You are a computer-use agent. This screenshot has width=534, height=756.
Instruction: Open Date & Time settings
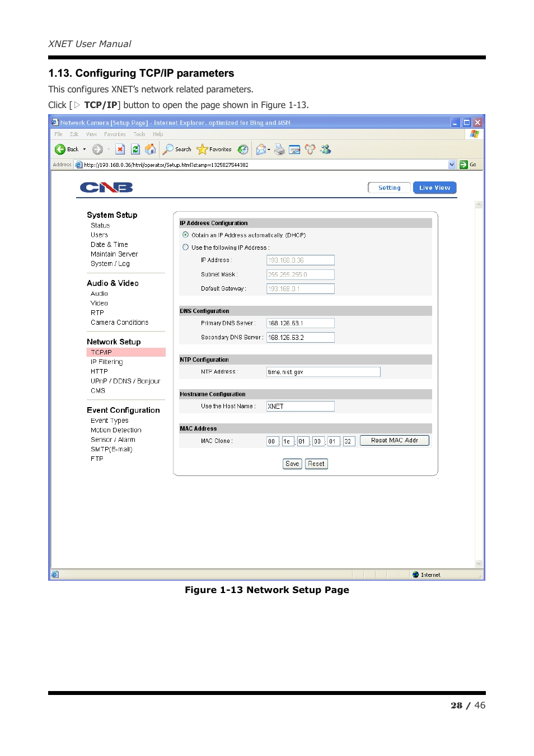point(109,245)
